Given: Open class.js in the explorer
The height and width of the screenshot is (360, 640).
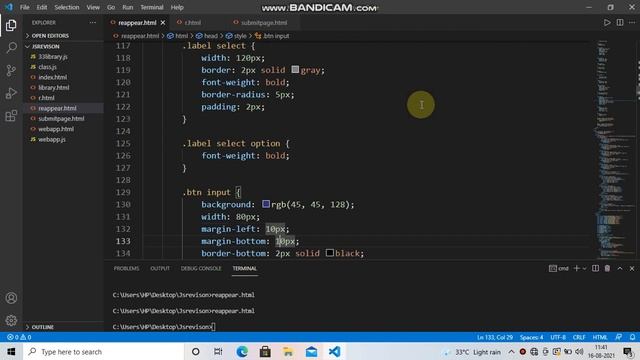Looking at the screenshot, I should point(47,67).
